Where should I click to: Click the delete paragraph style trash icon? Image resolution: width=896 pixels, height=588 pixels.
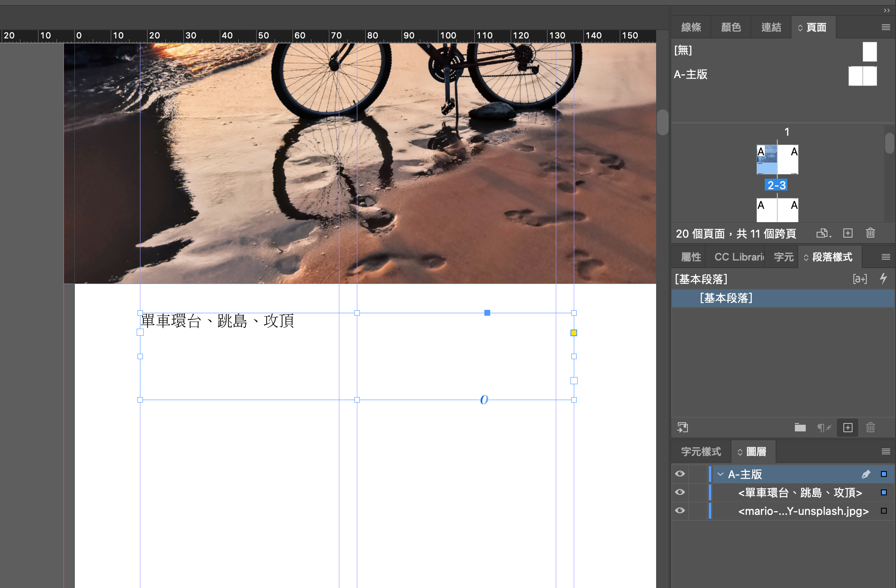870,428
